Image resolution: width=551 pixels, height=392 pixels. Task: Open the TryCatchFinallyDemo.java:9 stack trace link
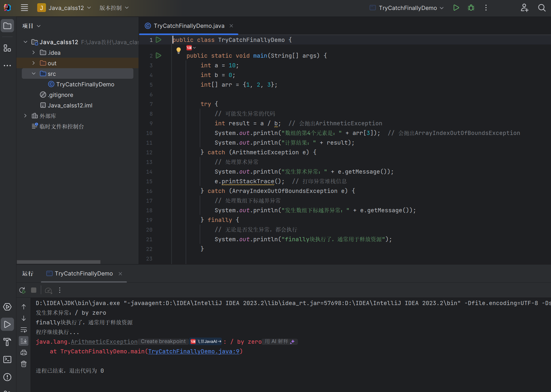(194, 351)
